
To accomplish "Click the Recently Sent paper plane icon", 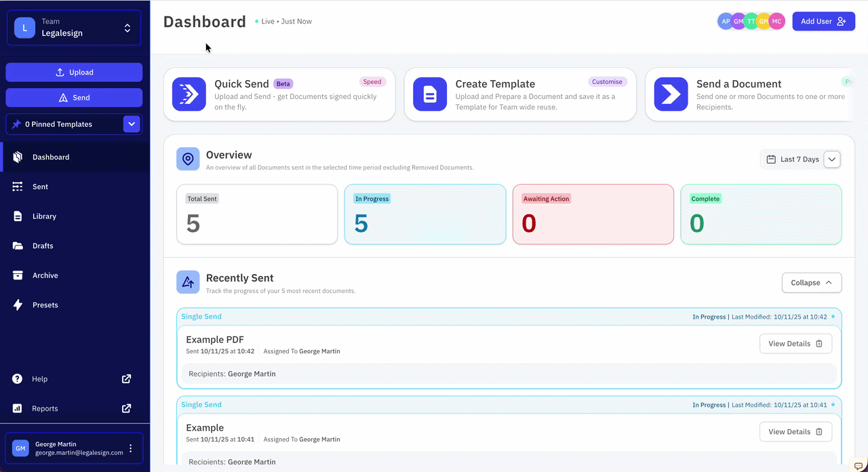I will tap(187, 282).
